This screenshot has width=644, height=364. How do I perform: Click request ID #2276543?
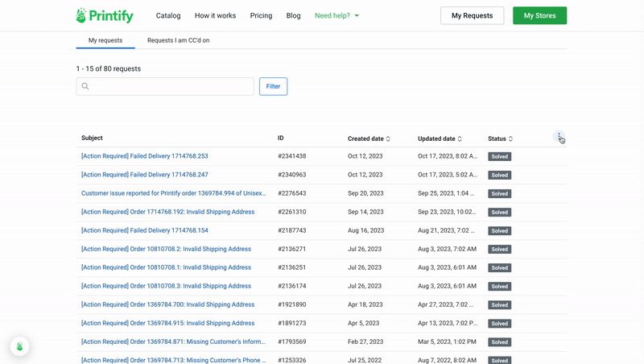(x=292, y=193)
